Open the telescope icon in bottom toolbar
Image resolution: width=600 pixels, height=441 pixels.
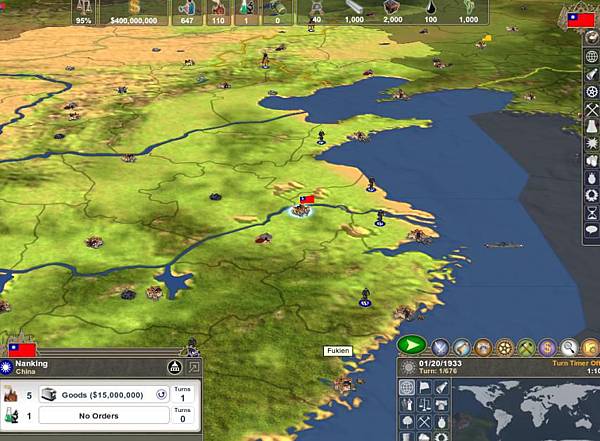click(x=462, y=348)
